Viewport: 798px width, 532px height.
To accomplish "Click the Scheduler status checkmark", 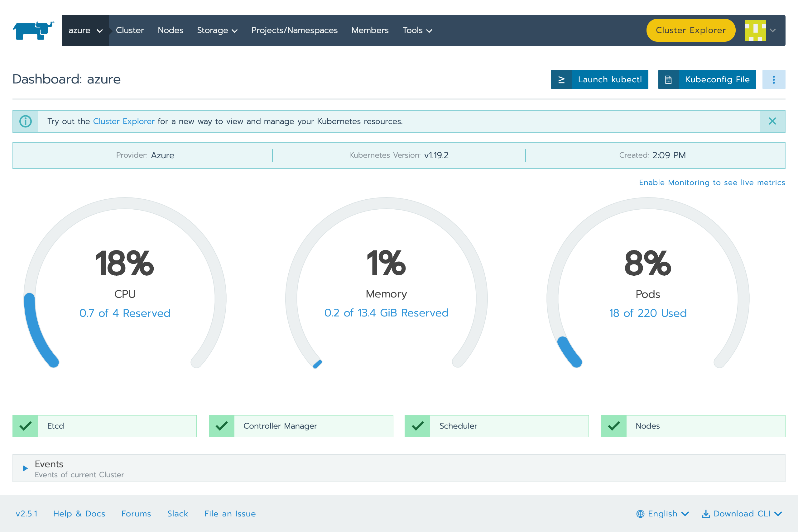I will tap(417, 426).
